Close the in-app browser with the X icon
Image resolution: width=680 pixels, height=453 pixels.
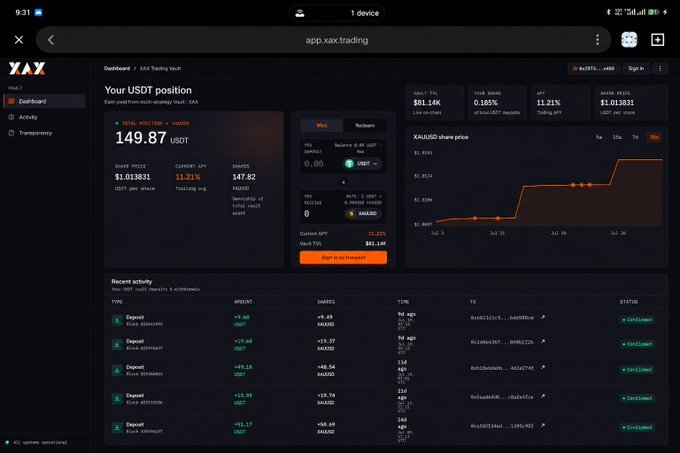pos(19,40)
